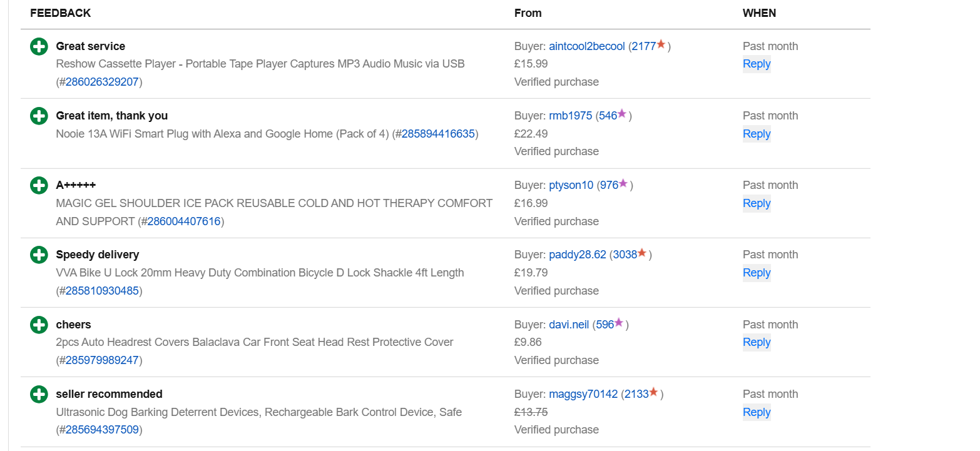The image size is (980, 451).
Task: Click the red star next to paddy28.62's score
Action: coord(641,253)
